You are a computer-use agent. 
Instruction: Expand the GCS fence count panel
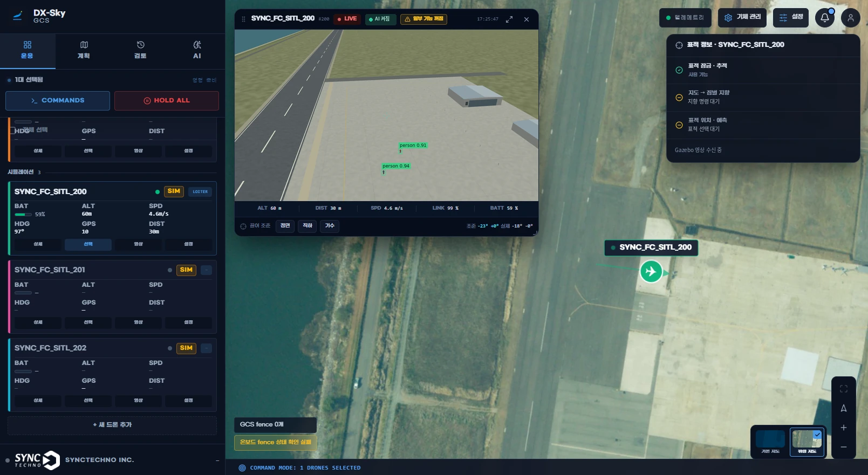(275, 425)
